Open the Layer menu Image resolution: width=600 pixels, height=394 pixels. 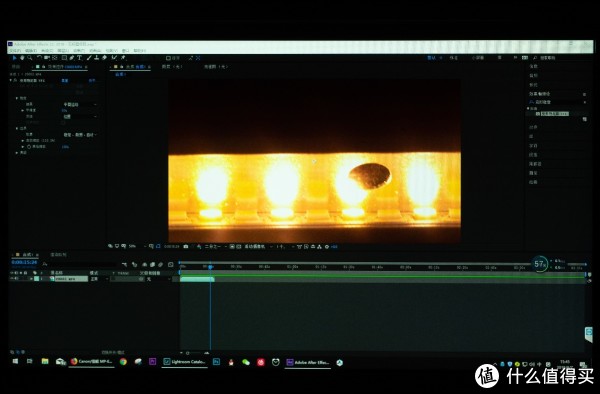63,50
